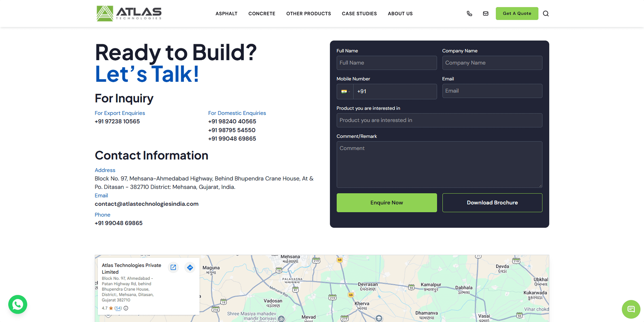This screenshot has height=322, width=644.
Task: Focus the Full Name field
Action: pyautogui.click(x=387, y=63)
